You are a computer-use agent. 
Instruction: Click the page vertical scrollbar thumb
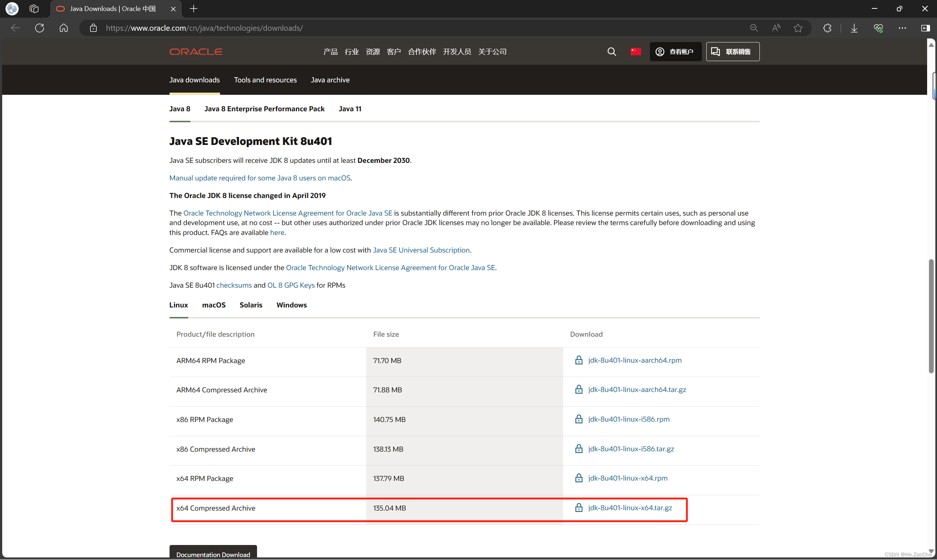tap(932, 316)
